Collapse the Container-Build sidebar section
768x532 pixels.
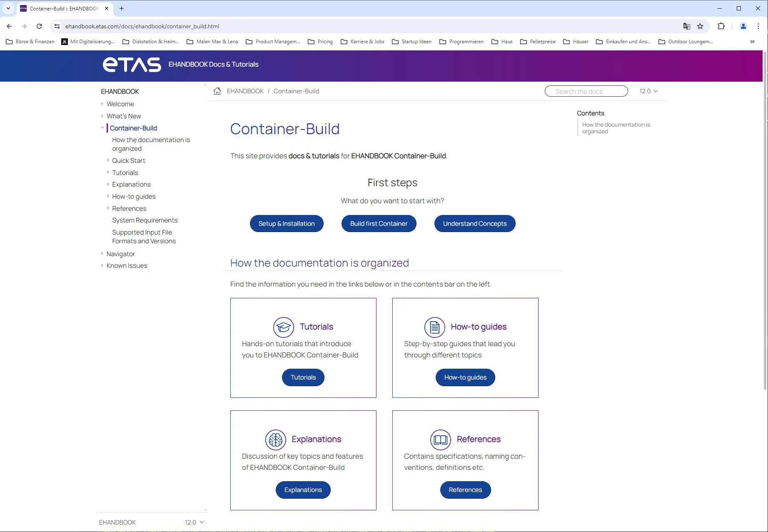coord(102,128)
